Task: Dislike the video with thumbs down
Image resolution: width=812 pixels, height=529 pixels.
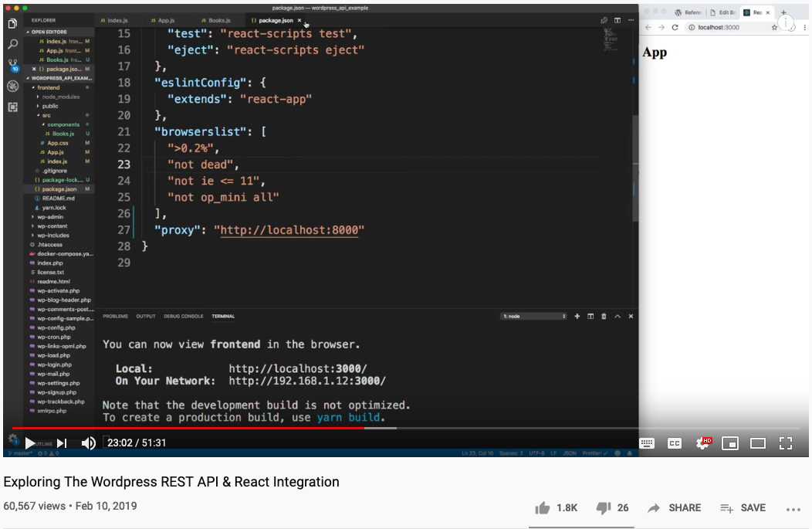Action: (x=604, y=507)
